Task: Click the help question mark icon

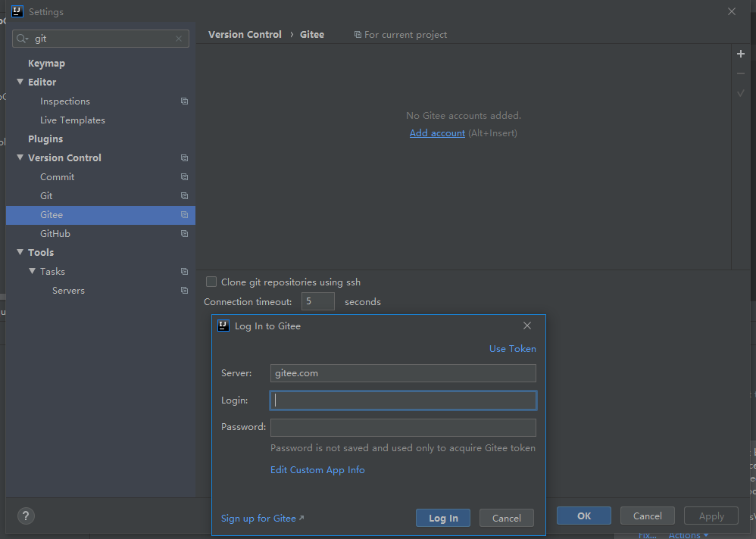Action: (26, 516)
